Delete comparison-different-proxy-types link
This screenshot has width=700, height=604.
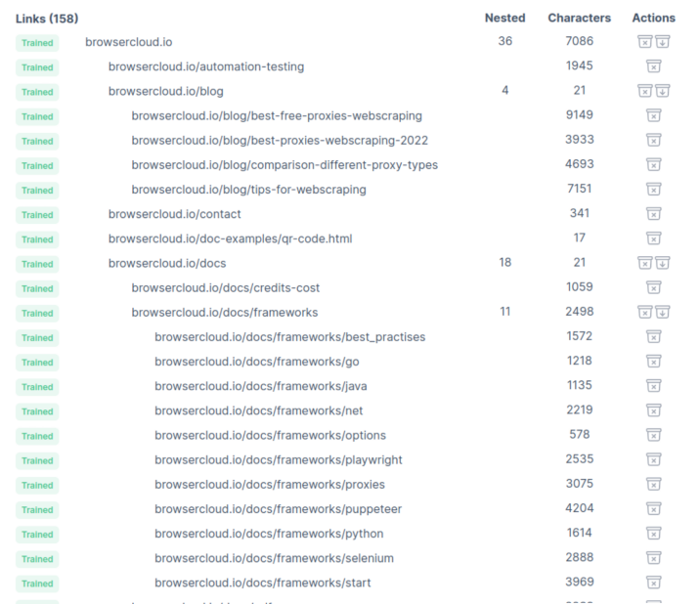coord(654,164)
